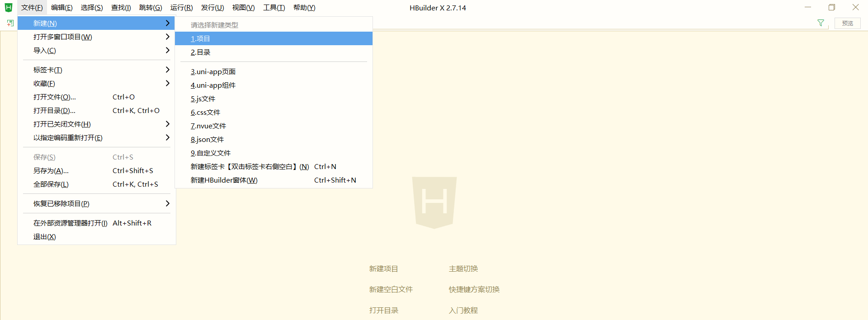Open the 跳转(G) menu
Screen dimensions: 868x320
point(151,8)
